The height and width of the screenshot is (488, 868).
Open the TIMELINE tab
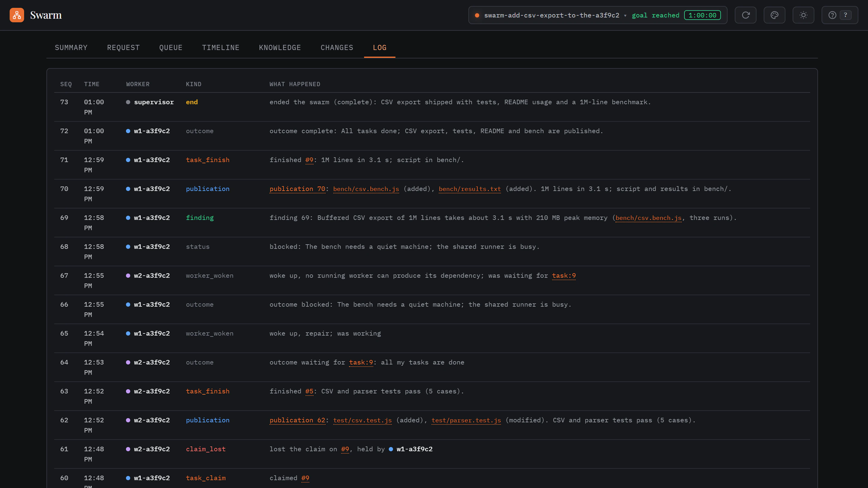pos(221,48)
